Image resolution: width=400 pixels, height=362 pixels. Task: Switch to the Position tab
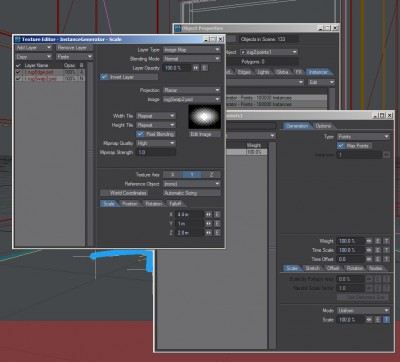130,204
